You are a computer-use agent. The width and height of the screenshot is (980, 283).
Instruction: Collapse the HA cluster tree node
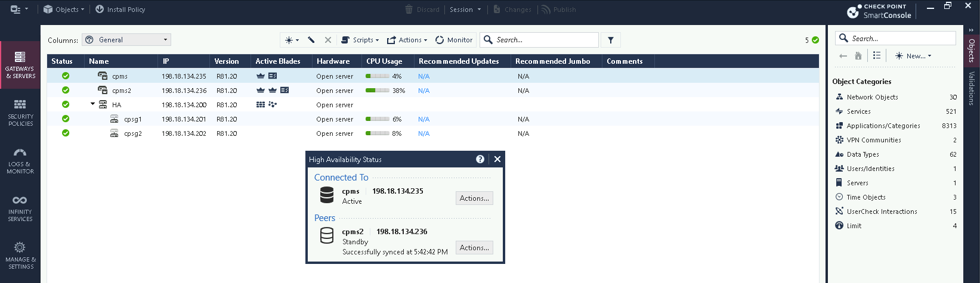tap(93, 104)
